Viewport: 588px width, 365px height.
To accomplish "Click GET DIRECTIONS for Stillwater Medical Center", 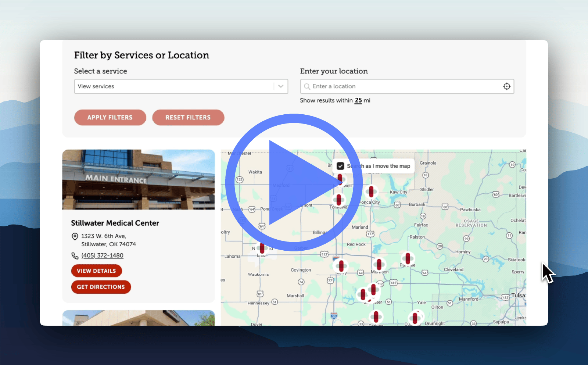I will coord(101,287).
